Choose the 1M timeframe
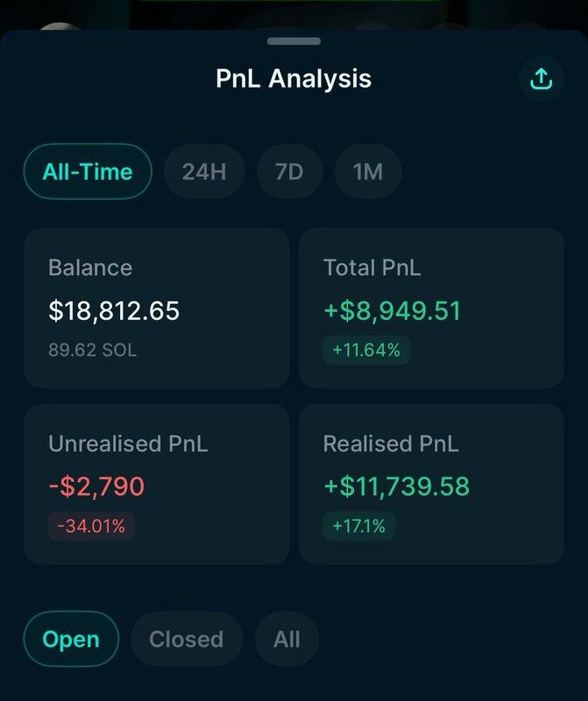The width and height of the screenshot is (588, 701). coord(368,172)
